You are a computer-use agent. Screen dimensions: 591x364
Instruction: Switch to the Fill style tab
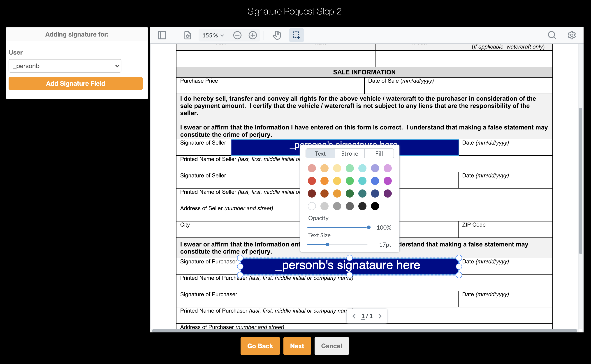point(379,154)
